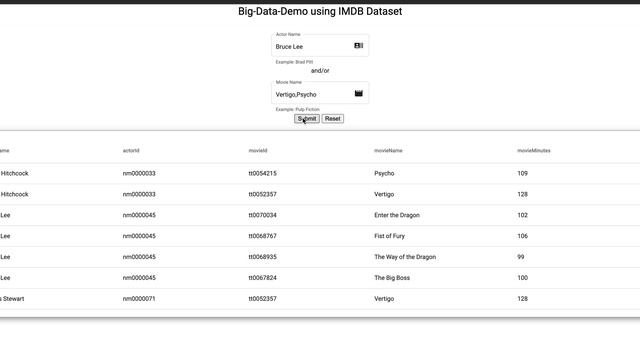
Task: Click the Fist of Fury cell
Action: pos(389,236)
